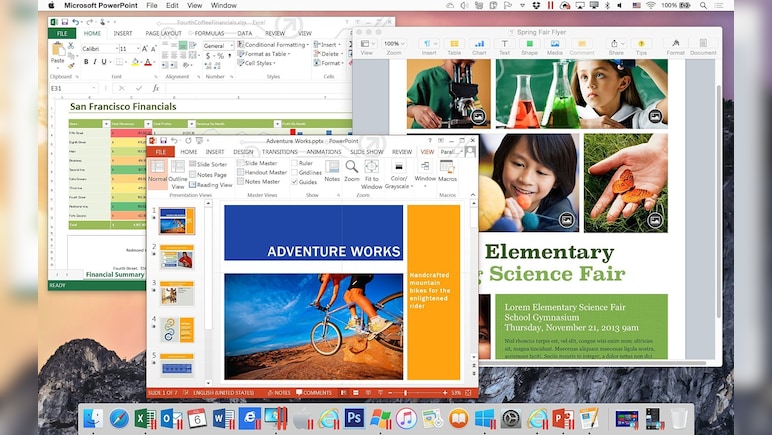Open PowerPoint FILE tab
772x435 pixels.
pos(161,152)
